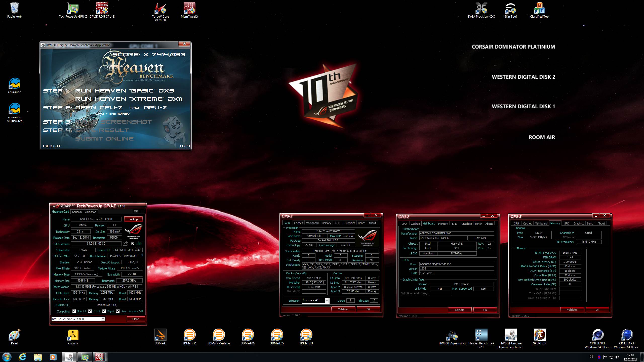This screenshot has height=362, width=644.
Task: Open Internet Explorer from the taskbar
Action: coord(22,357)
